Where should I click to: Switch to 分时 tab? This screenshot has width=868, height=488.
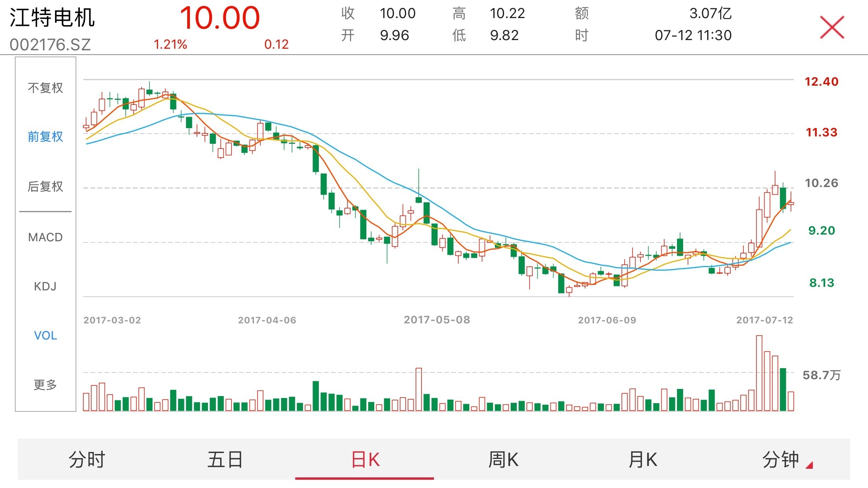[87, 459]
